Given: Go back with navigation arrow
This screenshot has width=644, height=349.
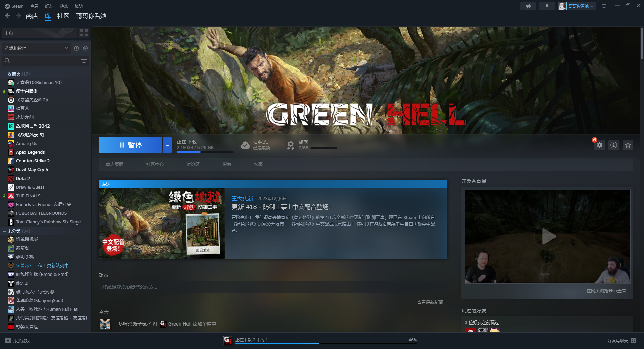Looking at the screenshot, I should [8, 16].
